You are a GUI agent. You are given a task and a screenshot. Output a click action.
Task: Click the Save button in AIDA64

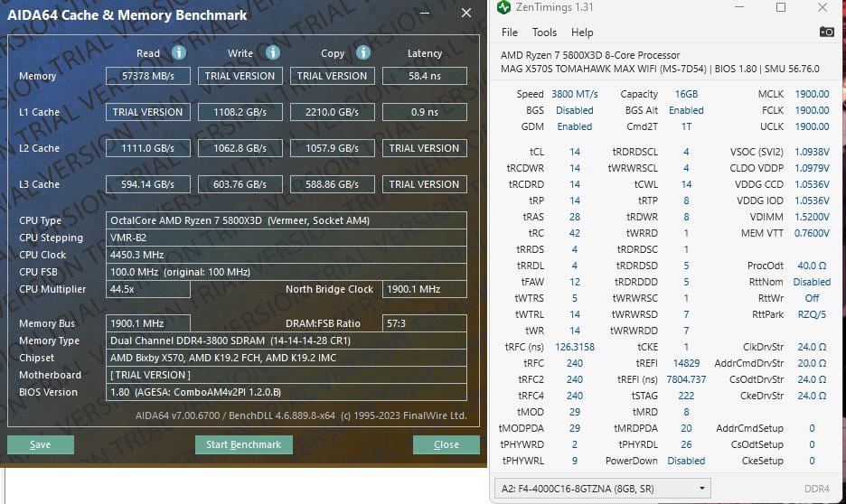coord(41,444)
